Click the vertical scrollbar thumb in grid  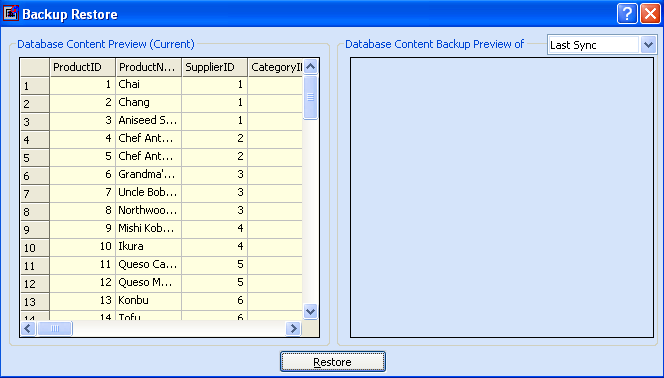310,97
